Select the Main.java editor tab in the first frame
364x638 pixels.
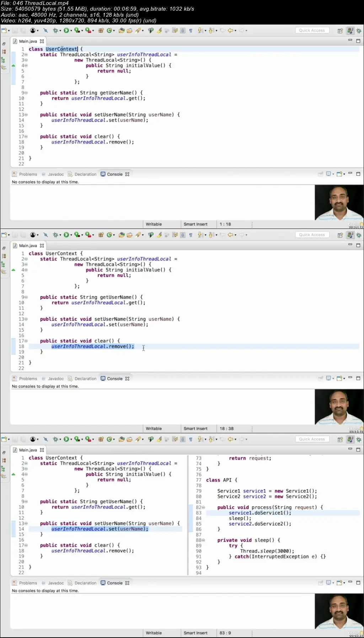[28, 41]
